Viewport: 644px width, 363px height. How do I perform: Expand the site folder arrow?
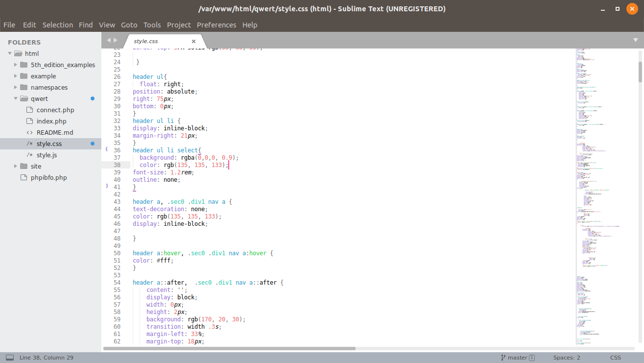[x=16, y=166]
